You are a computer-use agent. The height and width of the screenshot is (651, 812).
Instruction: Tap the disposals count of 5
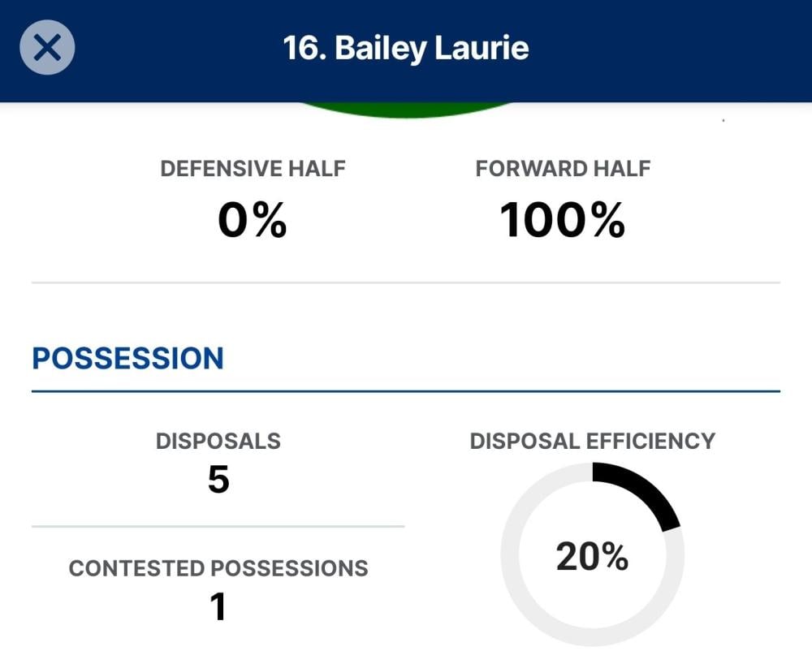pos(218,480)
